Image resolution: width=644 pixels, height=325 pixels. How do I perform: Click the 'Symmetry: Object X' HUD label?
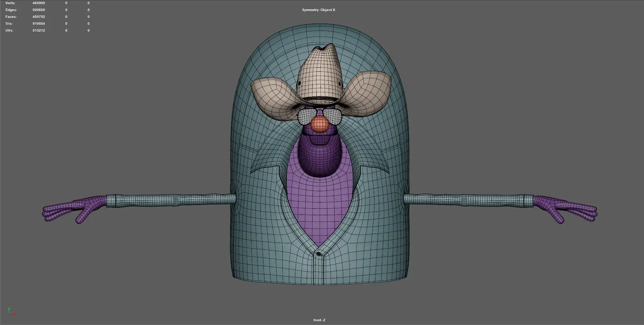click(x=318, y=10)
